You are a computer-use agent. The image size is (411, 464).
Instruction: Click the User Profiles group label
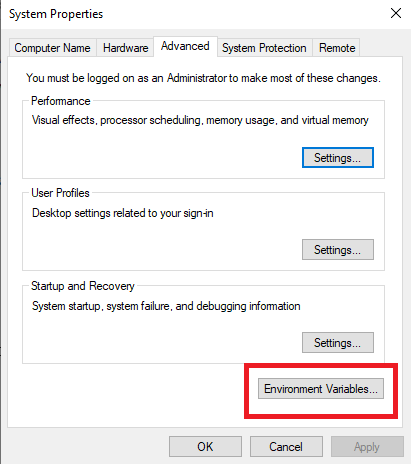point(60,193)
